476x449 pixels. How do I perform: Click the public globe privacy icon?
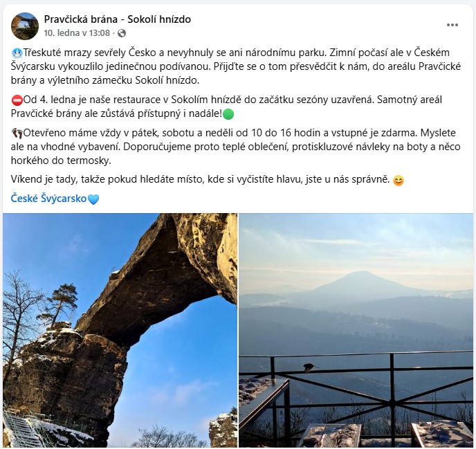(122, 33)
